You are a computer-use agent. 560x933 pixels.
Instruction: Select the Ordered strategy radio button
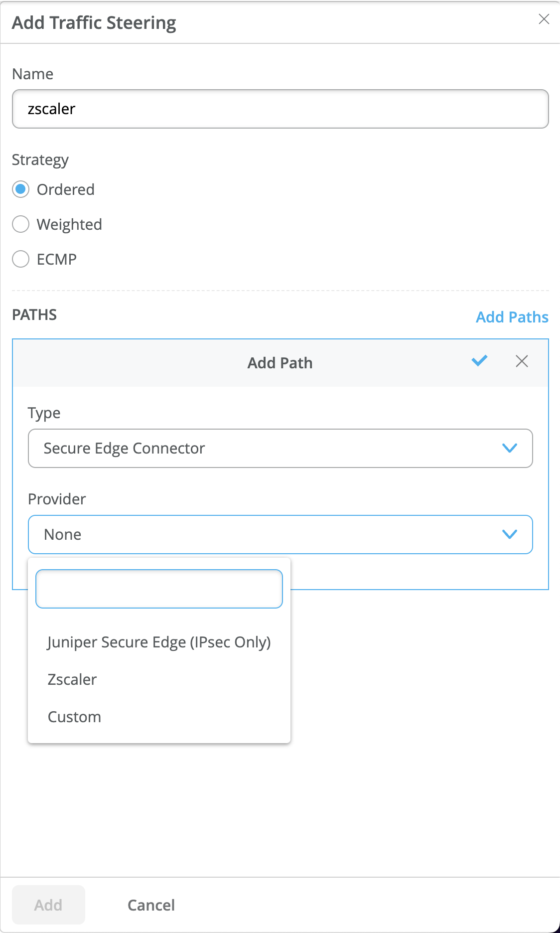pos(21,189)
